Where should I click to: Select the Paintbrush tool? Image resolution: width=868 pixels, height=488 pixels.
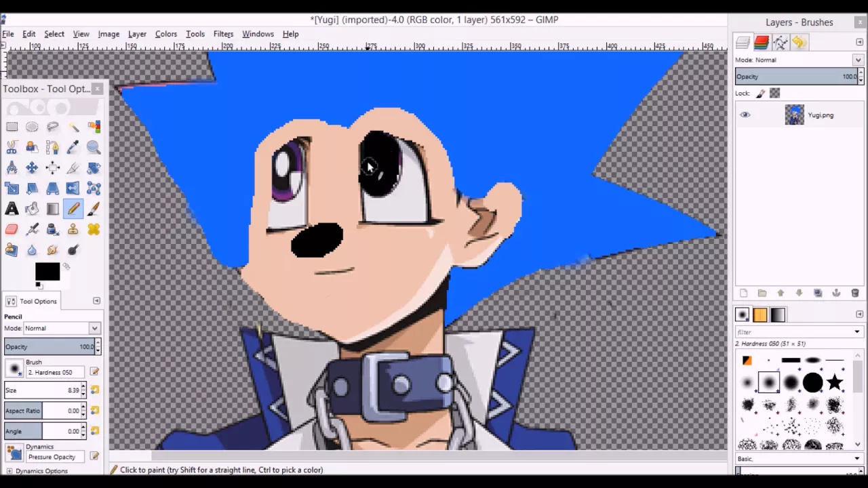tap(94, 209)
